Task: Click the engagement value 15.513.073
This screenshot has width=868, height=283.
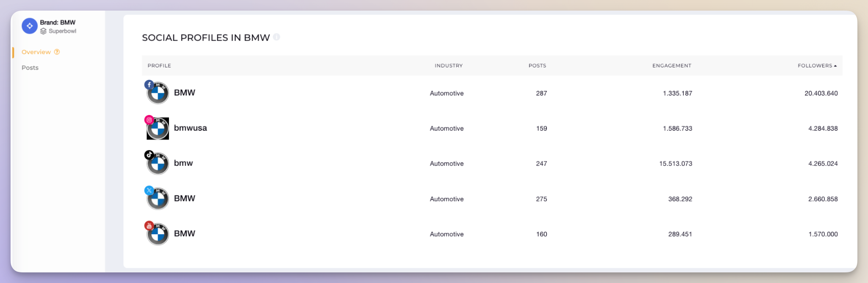Action: (x=676, y=164)
